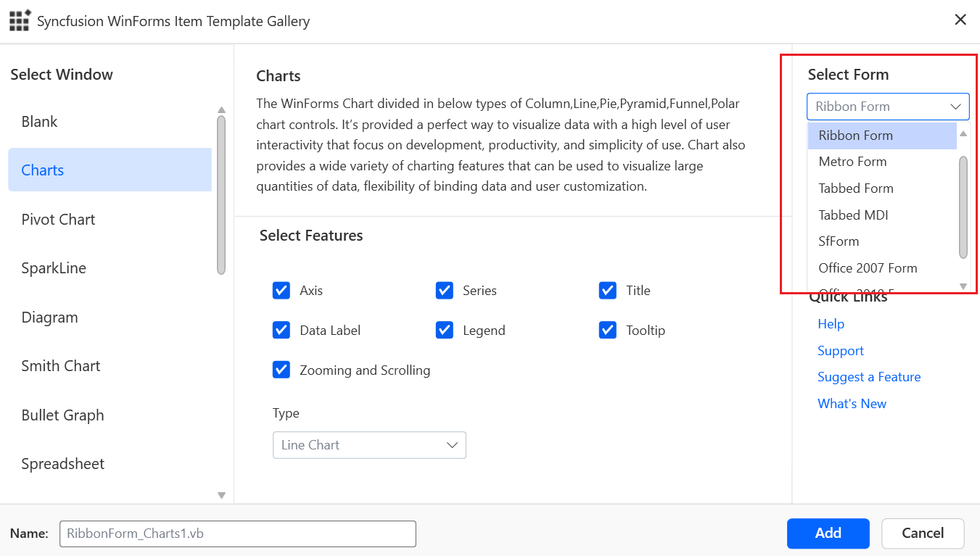Disable the Zooming and Scrolling checkbox

click(281, 370)
